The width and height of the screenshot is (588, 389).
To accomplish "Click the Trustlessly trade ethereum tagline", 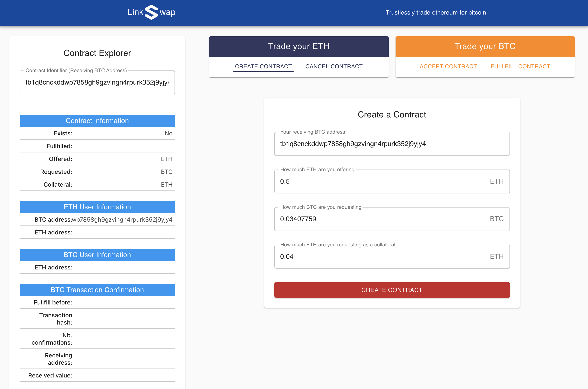I will tap(435, 12).
